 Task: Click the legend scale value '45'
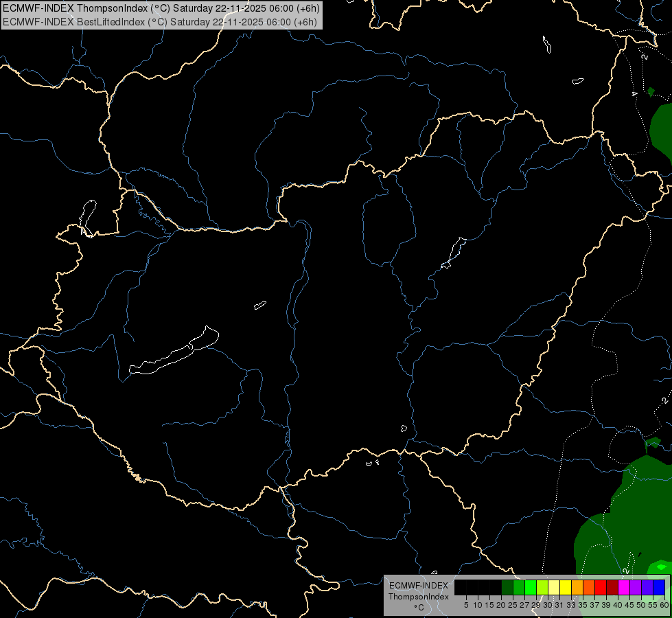click(629, 605)
